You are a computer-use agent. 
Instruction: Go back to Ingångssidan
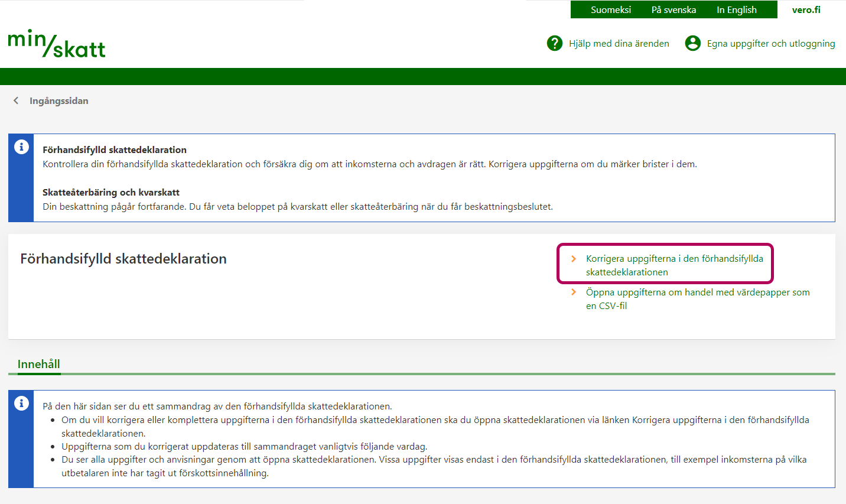pos(58,101)
